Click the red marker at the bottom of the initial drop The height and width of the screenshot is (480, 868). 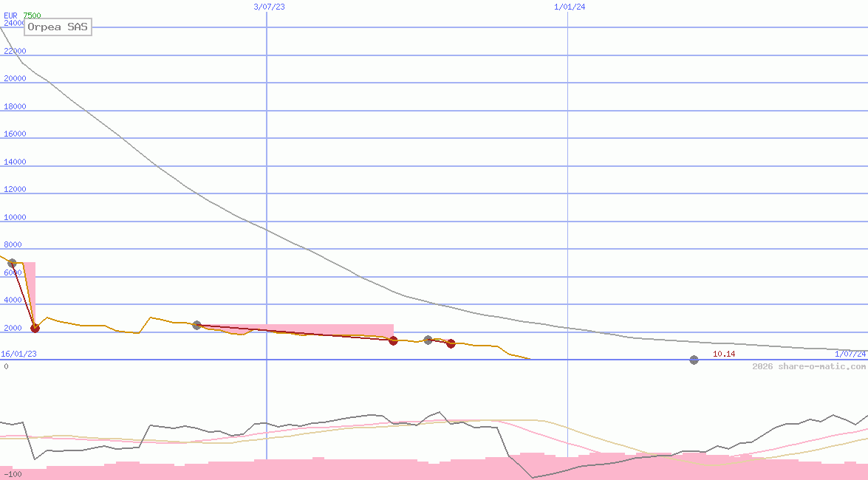[x=35, y=328]
